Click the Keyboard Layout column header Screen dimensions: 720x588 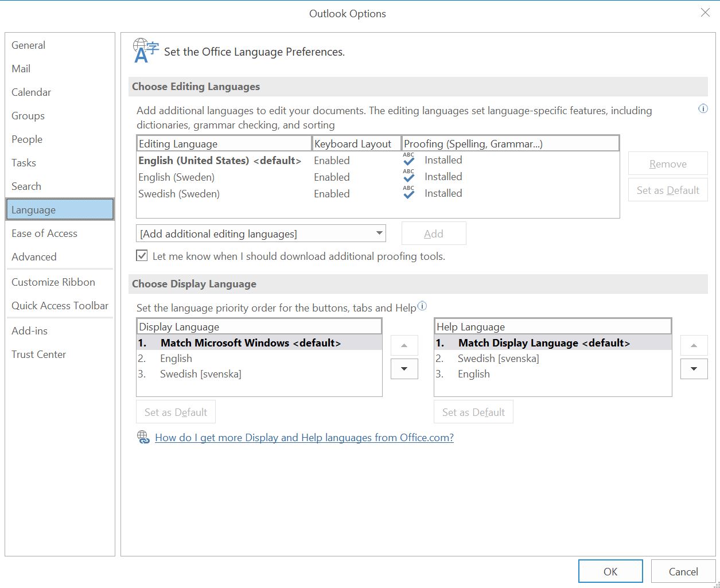pyautogui.click(x=356, y=143)
